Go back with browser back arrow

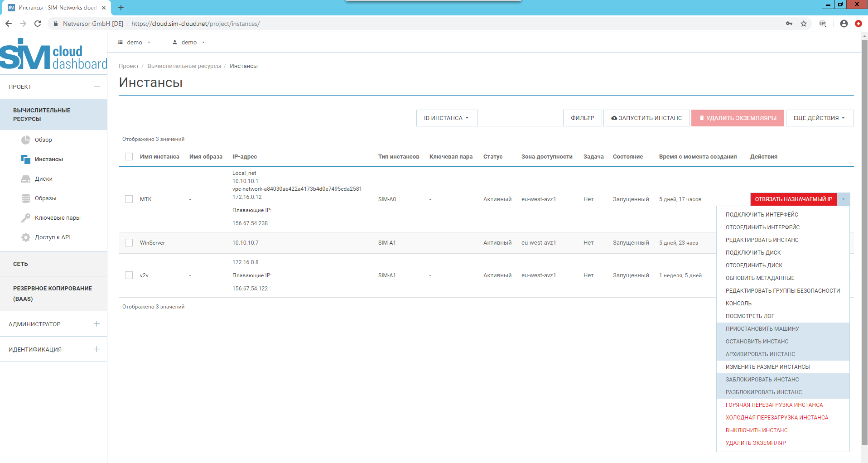[8, 24]
